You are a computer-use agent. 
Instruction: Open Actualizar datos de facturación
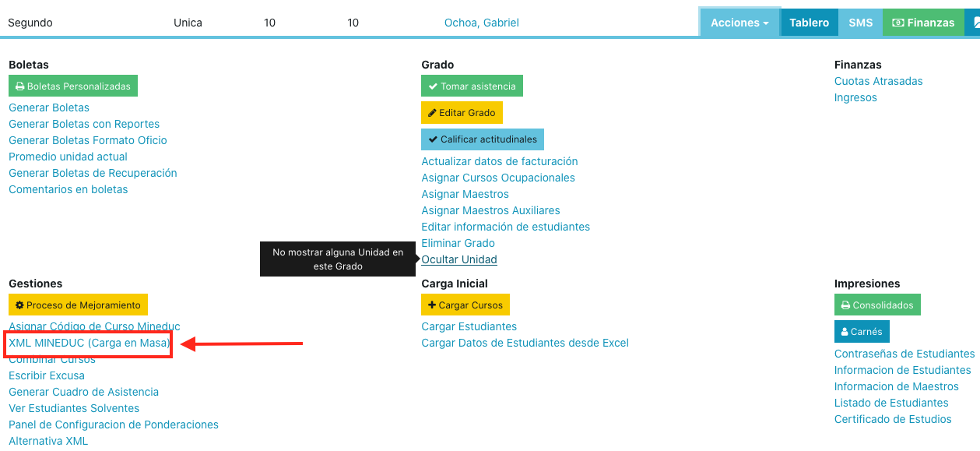(500, 161)
